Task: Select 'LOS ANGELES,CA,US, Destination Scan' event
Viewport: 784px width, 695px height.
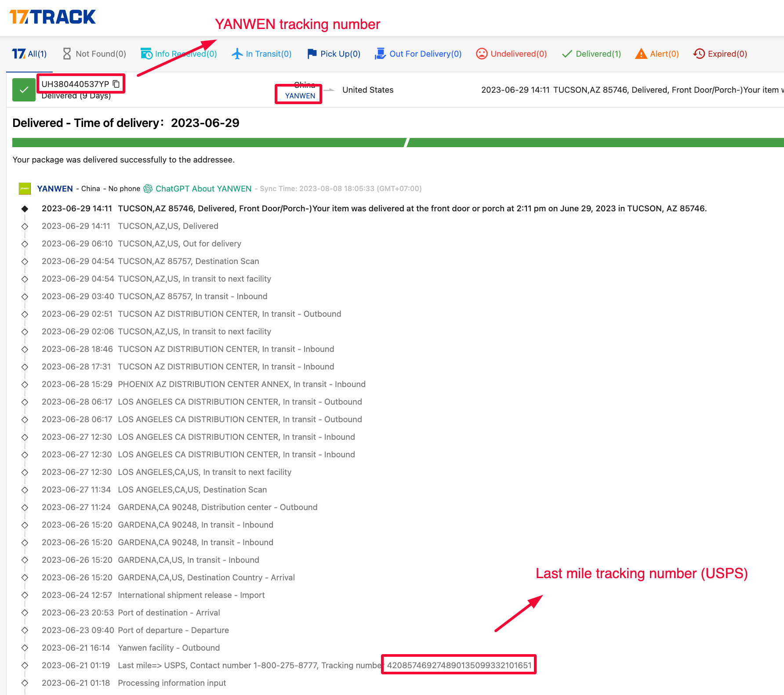Action: coord(154,489)
